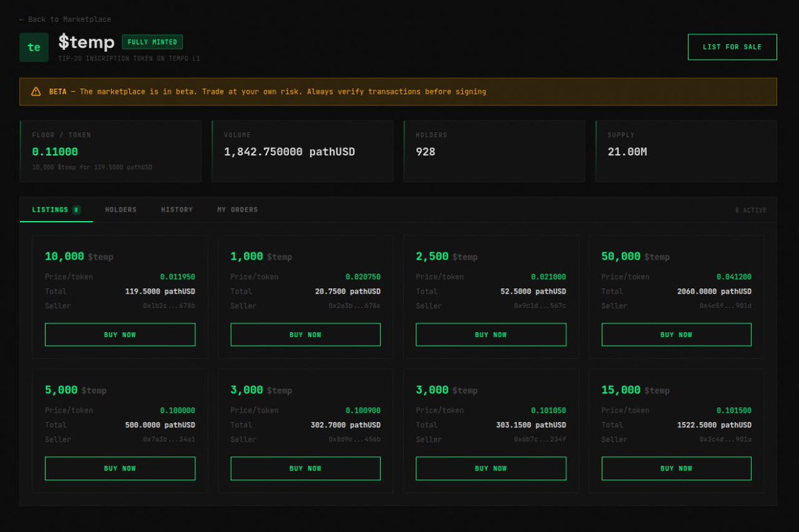Click the 20.7500 pathUSD total
The height and width of the screenshot is (532, 799).
(x=348, y=292)
